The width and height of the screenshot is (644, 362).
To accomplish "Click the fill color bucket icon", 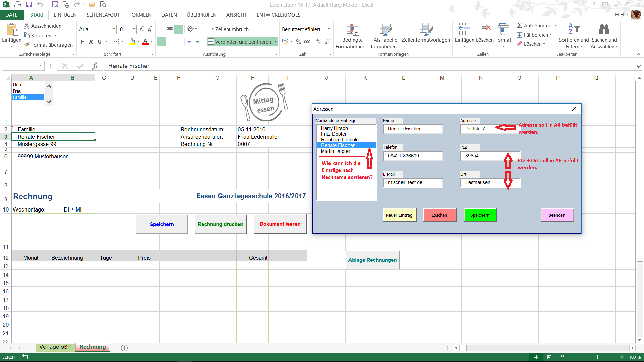I will 132,42.
